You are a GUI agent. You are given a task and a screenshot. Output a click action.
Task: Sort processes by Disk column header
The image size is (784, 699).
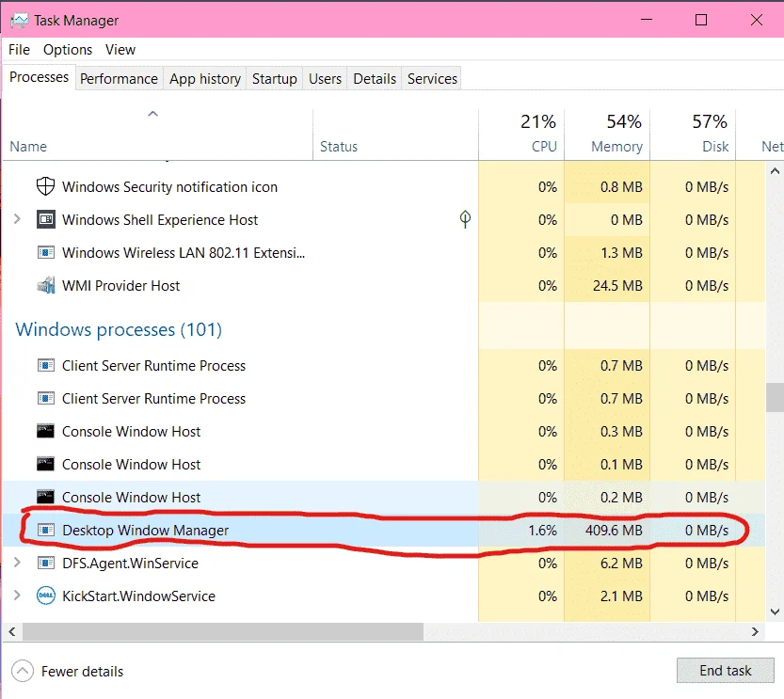693,134
